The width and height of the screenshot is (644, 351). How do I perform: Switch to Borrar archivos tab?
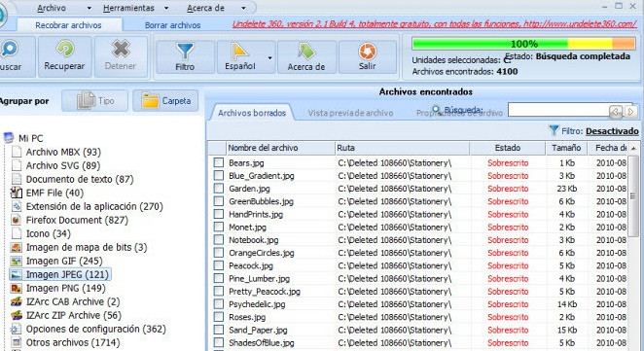pos(172,25)
